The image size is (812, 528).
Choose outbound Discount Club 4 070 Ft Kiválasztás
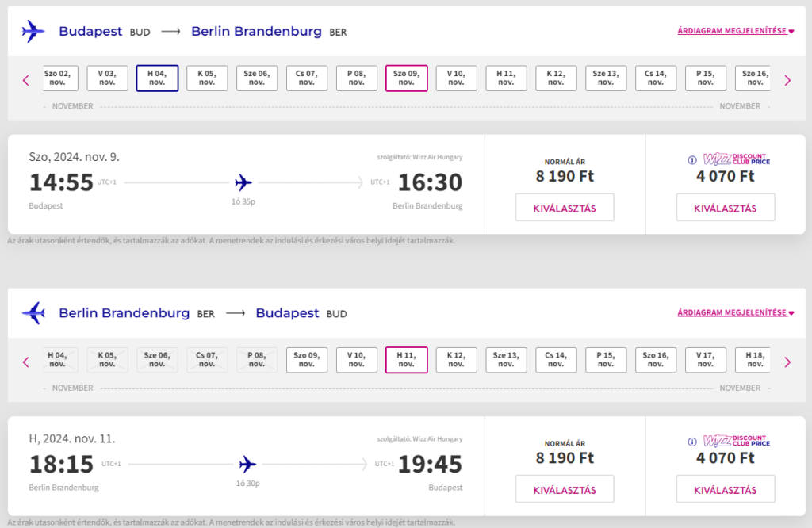pyautogui.click(x=726, y=208)
